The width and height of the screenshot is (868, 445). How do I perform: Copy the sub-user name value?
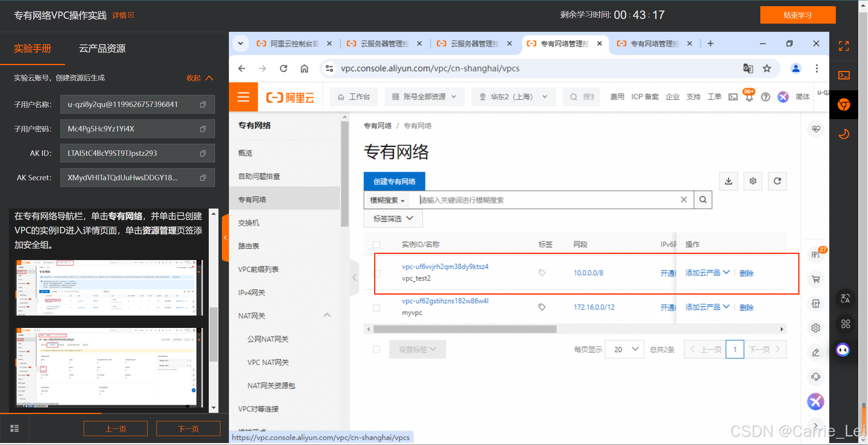(x=203, y=105)
